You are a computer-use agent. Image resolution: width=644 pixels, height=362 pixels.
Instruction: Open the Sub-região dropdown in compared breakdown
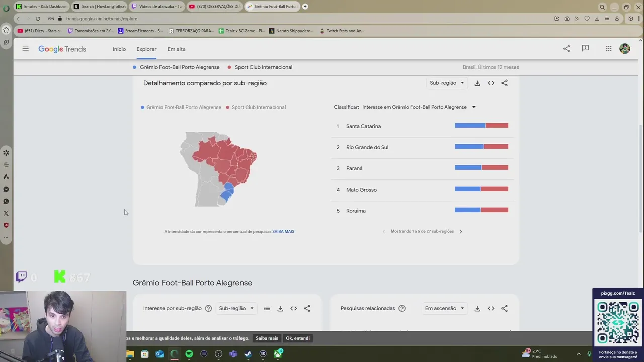coord(447,83)
